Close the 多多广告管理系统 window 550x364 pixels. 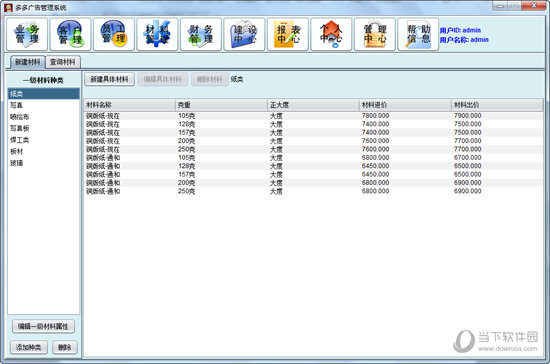[533, 6]
